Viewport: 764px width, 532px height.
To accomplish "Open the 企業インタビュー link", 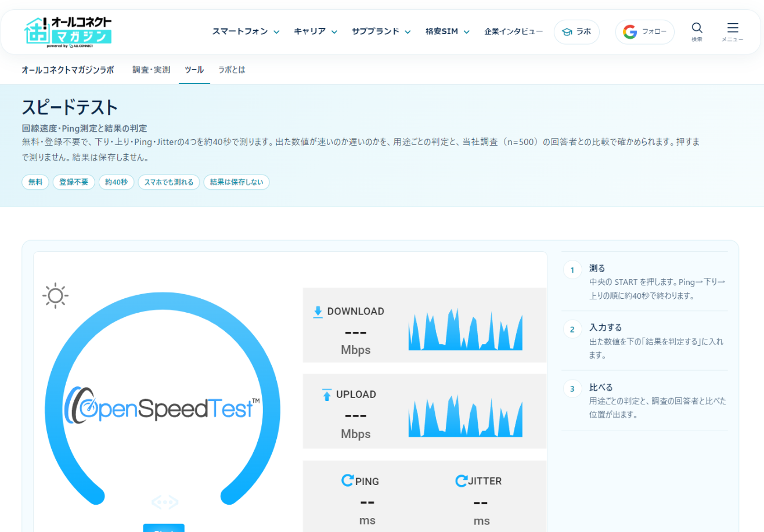I will [514, 31].
